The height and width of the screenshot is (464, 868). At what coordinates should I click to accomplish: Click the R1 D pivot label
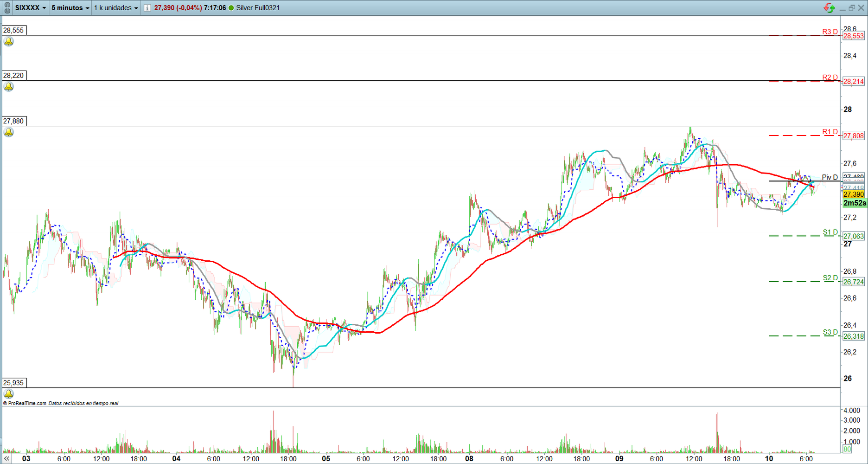click(x=830, y=132)
